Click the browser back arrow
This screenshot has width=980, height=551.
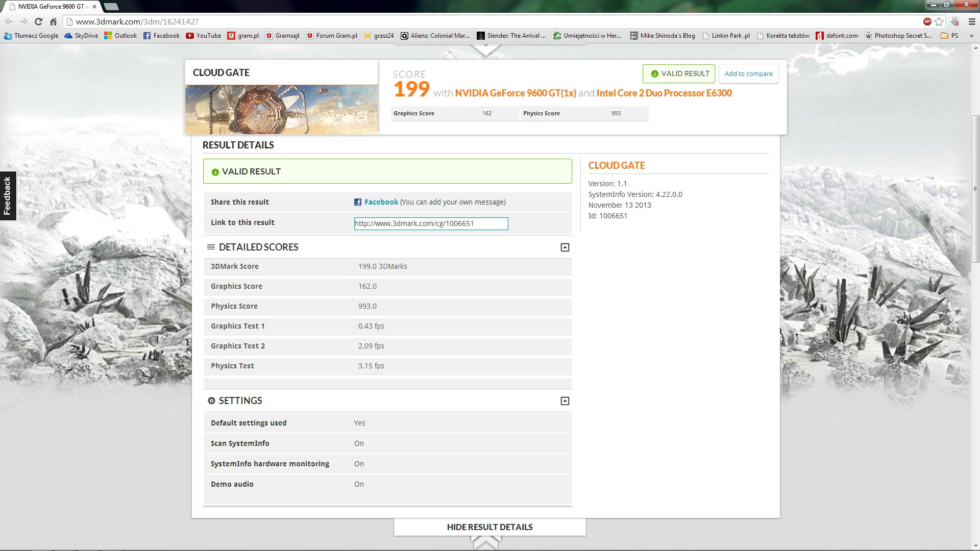[x=9, y=21]
